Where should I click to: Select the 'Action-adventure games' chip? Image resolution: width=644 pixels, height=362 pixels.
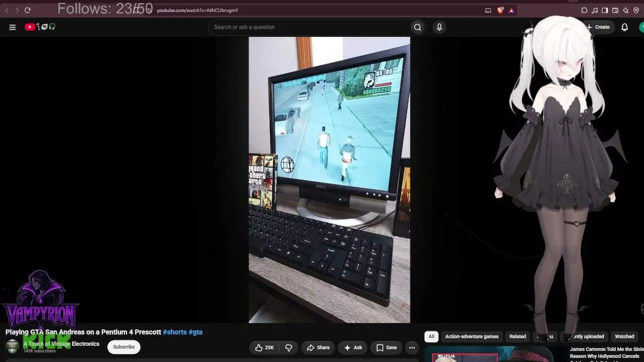[471, 336]
